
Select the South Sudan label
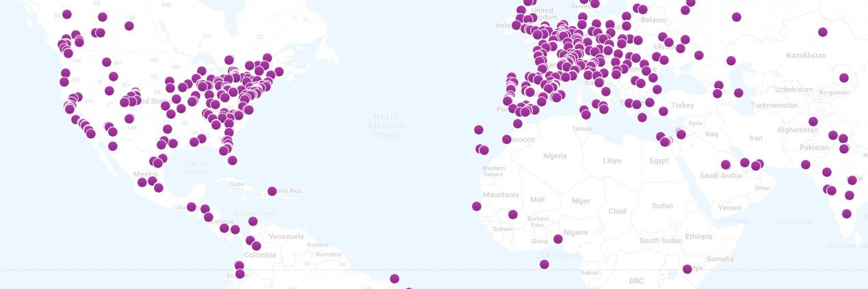[x=661, y=240]
